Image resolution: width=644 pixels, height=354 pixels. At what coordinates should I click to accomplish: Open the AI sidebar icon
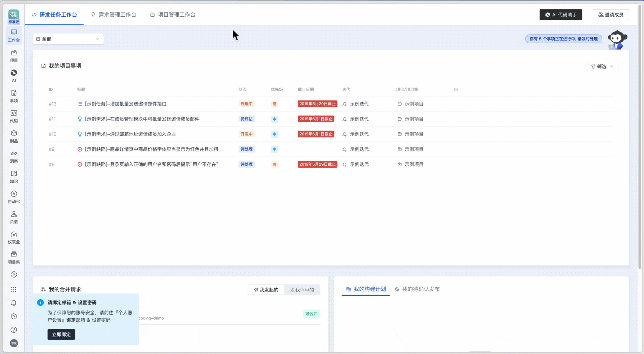point(14,76)
